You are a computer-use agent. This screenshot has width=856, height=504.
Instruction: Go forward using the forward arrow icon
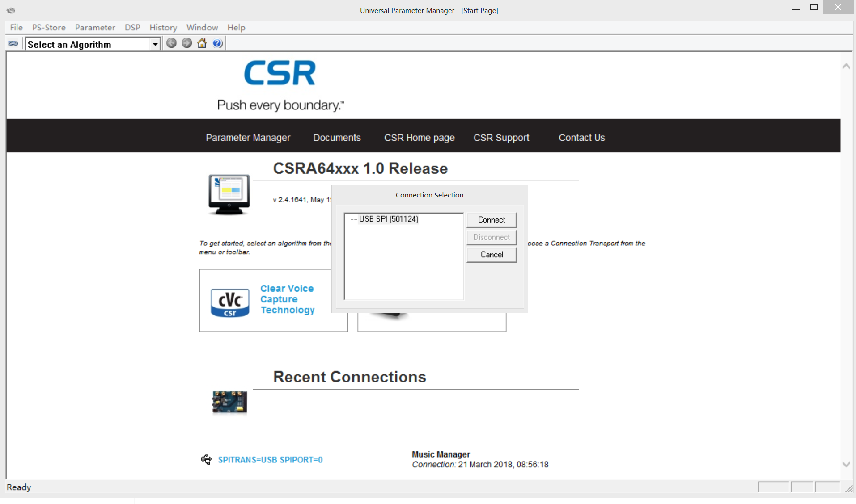tap(187, 43)
